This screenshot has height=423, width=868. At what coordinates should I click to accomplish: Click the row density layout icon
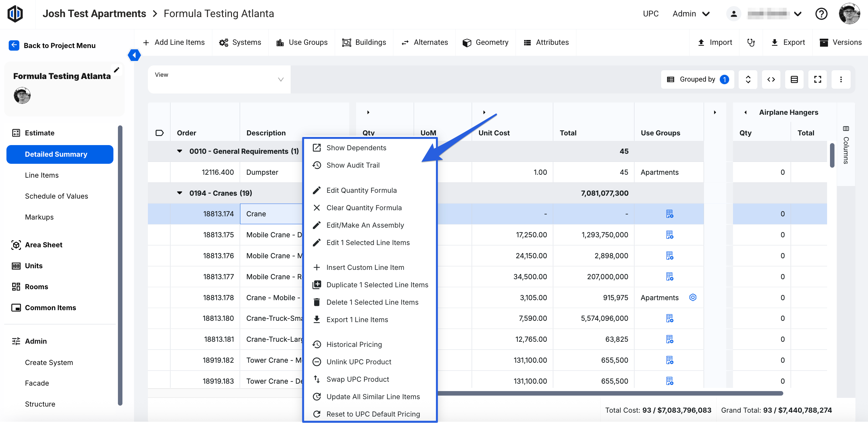[x=794, y=80]
